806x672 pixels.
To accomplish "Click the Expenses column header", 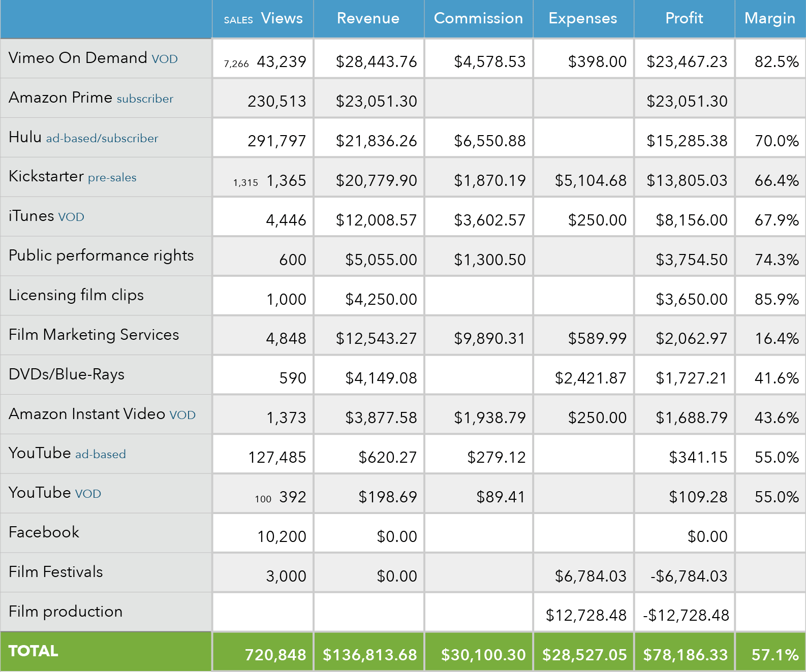I will pos(583,19).
